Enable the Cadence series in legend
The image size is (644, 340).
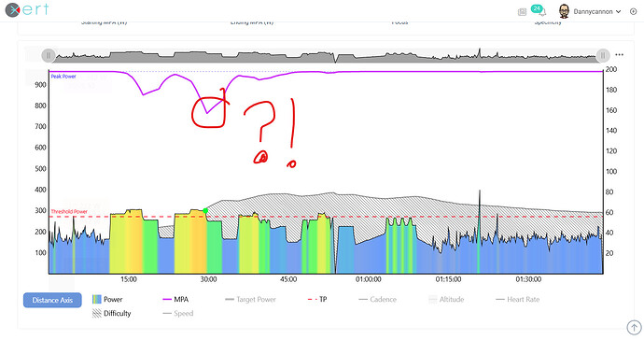click(x=377, y=299)
